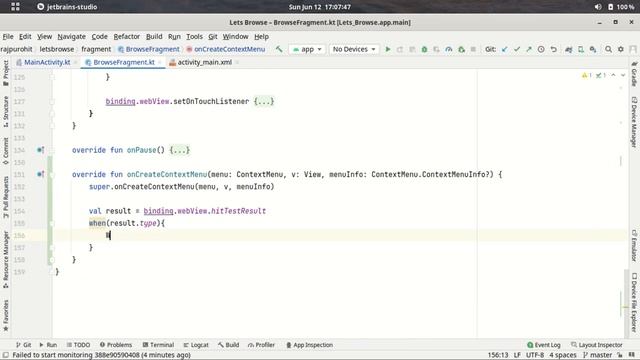Click Attach Debugger to Android Process icon
Image resolution: width=640 pixels, height=360 pixels.
pyautogui.click(x=461, y=49)
